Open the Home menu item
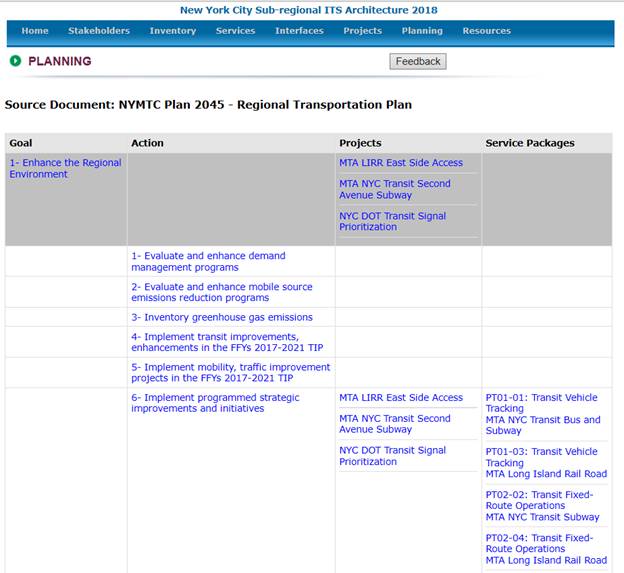 (35, 31)
